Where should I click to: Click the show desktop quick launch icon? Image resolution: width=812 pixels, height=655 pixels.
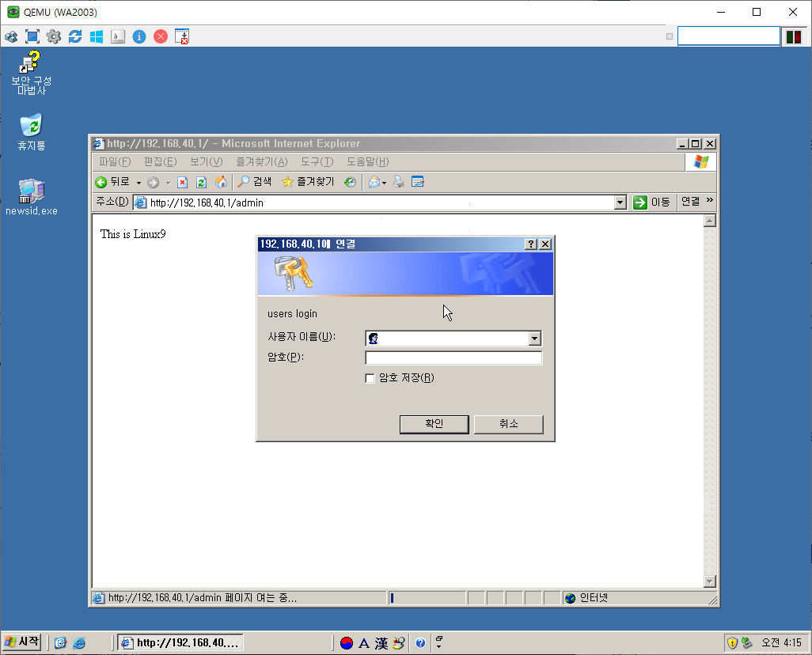click(61, 642)
